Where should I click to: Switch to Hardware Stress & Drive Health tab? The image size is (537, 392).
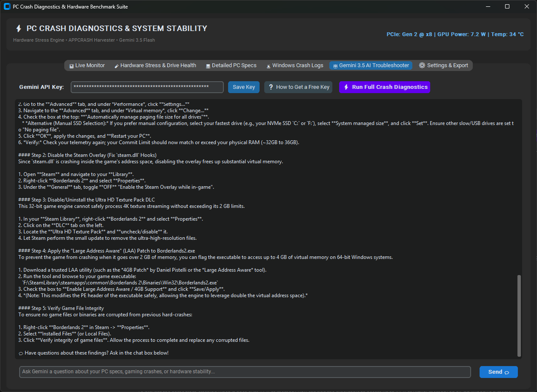coord(155,65)
